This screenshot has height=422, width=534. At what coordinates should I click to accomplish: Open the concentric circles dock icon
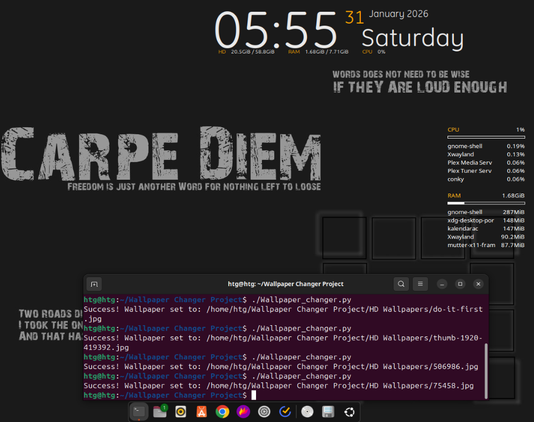tap(264, 412)
